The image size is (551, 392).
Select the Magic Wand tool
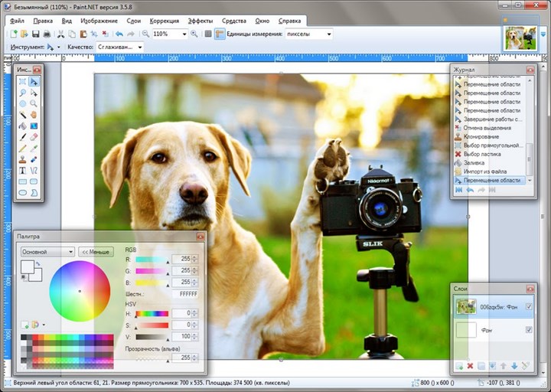click(23, 115)
